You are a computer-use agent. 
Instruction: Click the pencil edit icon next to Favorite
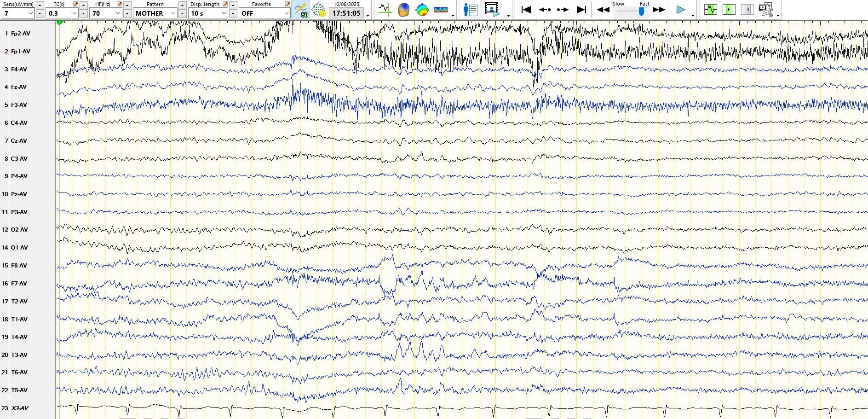click(x=287, y=4)
